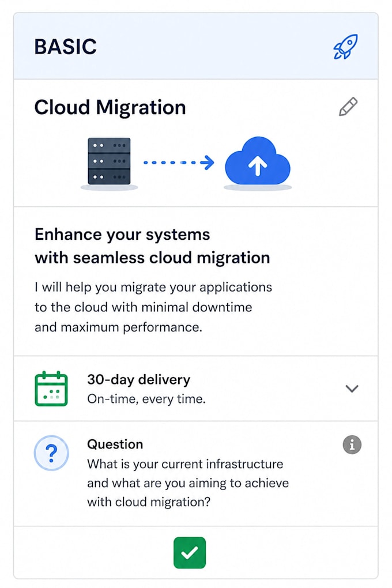This screenshot has width=392, height=588.
Task: Click 'What is your current infrastructure' text
Action: pos(188,483)
